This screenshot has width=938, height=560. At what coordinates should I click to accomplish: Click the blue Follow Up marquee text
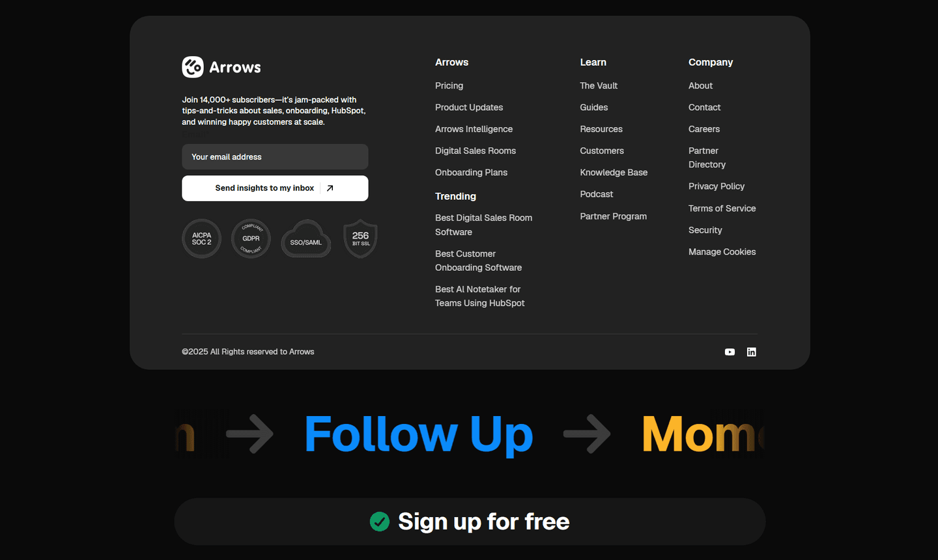click(x=419, y=435)
